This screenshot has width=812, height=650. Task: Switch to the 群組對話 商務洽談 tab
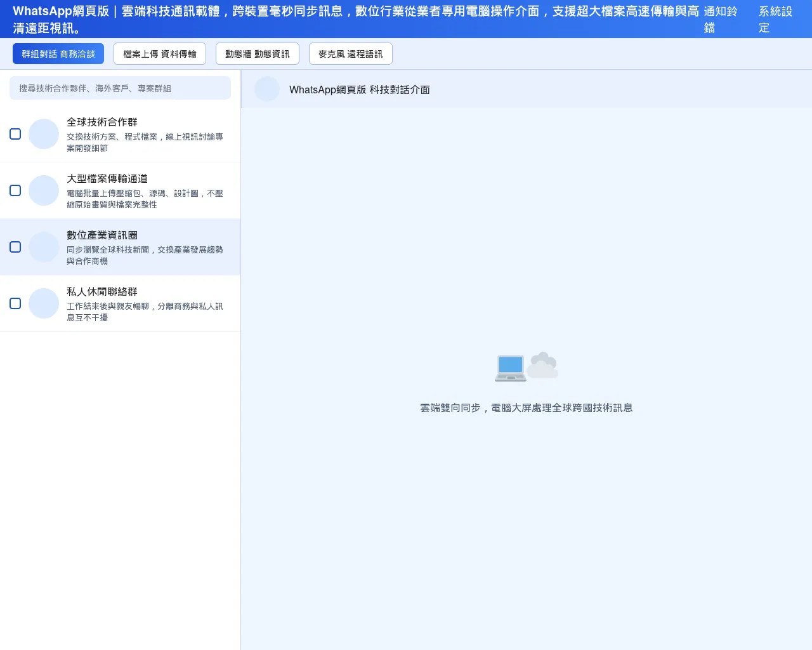click(x=58, y=54)
